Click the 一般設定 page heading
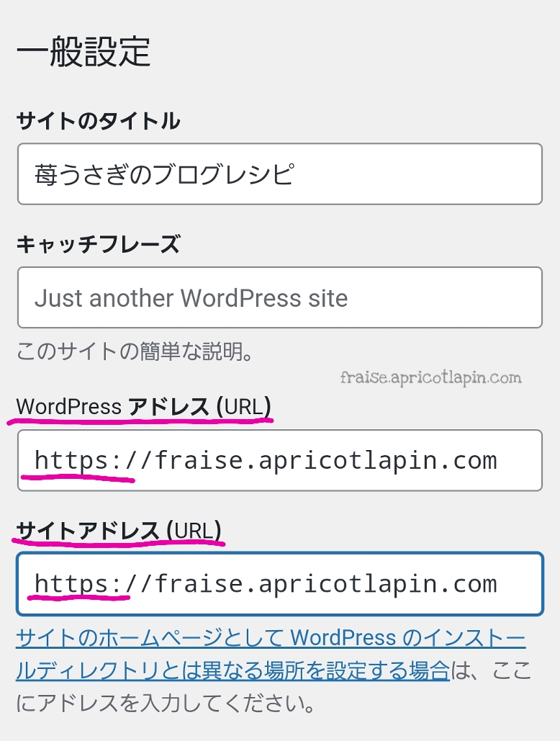Screen dimensions: 560x741 click(83, 52)
